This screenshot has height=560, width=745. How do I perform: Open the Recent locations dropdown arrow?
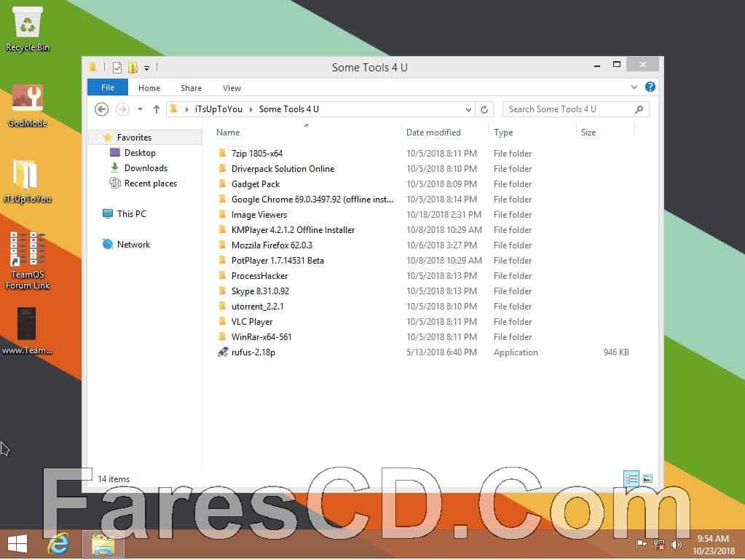pyautogui.click(x=140, y=109)
